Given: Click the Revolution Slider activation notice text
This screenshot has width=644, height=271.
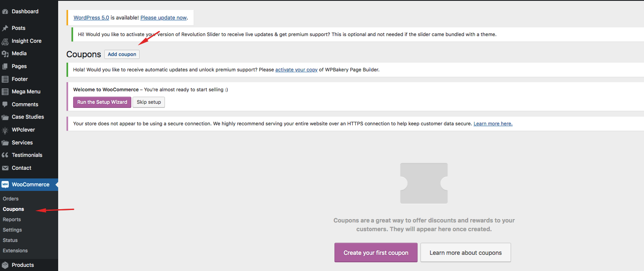Looking at the screenshot, I should (x=287, y=34).
